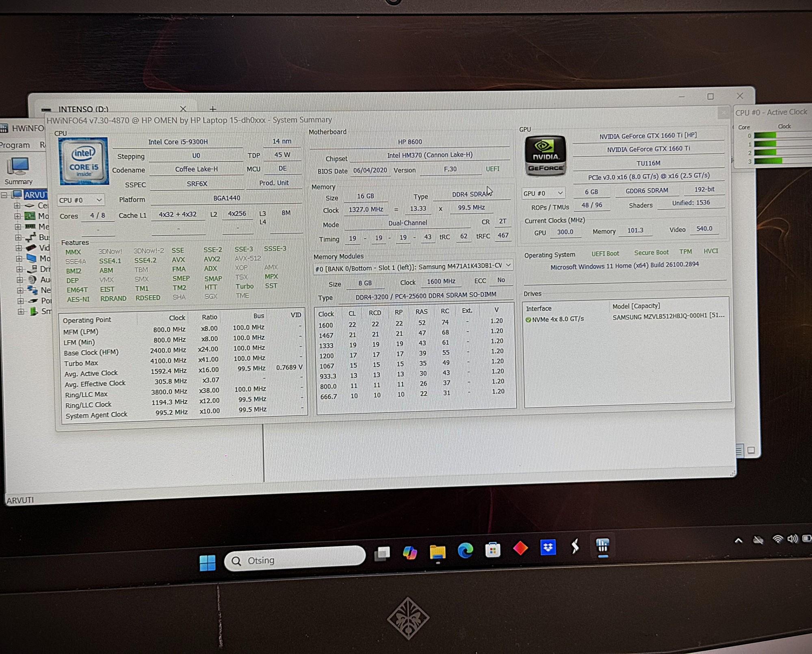
Task: Expand the Network tree node
Action: tap(20, 290)
